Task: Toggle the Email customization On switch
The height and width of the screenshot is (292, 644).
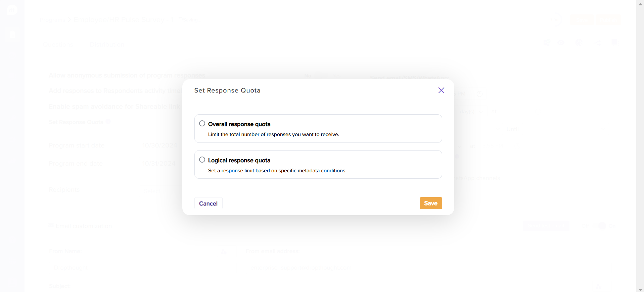Action: pos(602,226)
